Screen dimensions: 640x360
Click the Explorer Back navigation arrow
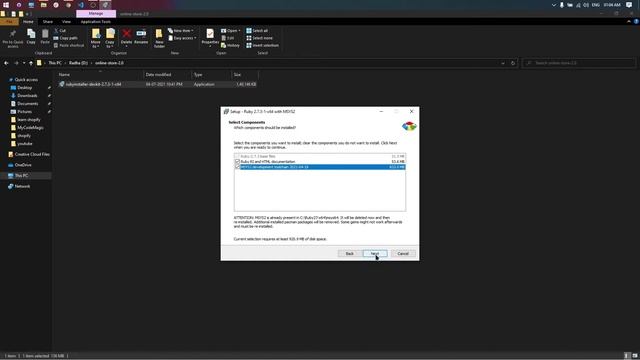click(6, 63)
